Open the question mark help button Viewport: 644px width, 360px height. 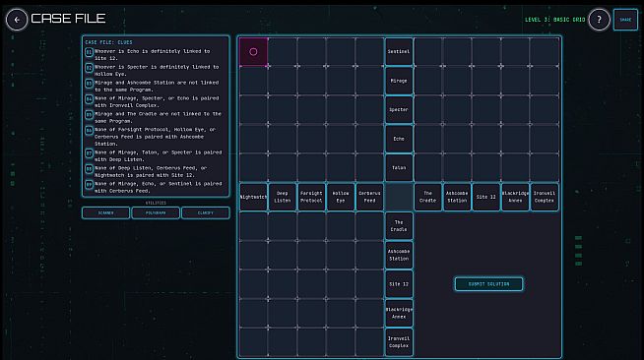pos(599,20)
